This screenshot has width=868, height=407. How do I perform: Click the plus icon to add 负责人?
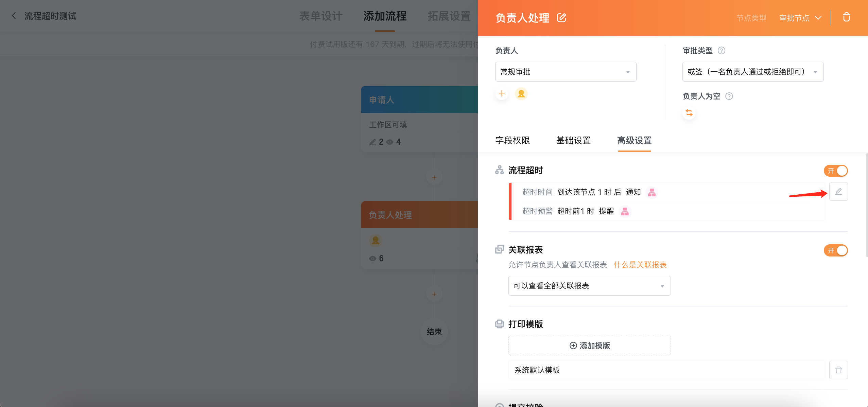tap(502, 93)
